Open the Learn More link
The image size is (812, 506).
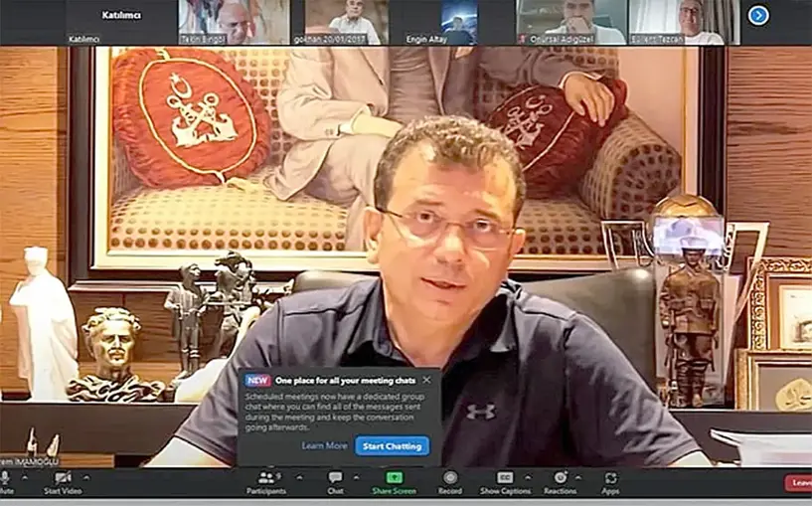point(324,446)
